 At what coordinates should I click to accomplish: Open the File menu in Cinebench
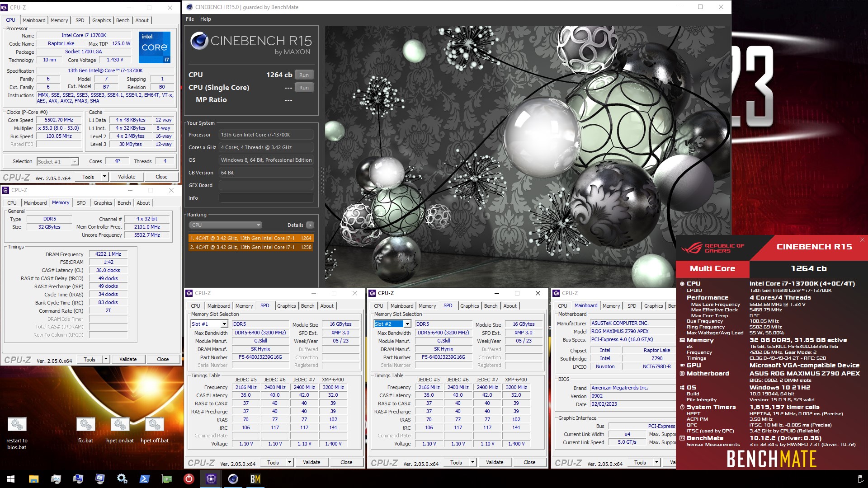pos(190,19)
